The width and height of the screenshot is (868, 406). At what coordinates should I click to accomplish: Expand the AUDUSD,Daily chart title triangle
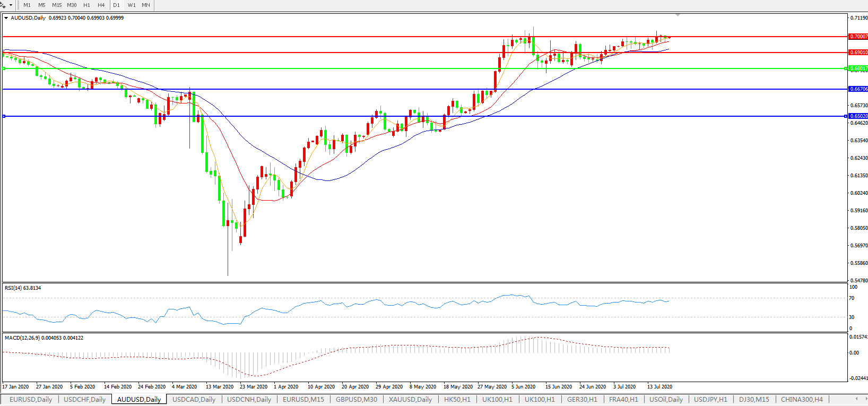point(6,18)
